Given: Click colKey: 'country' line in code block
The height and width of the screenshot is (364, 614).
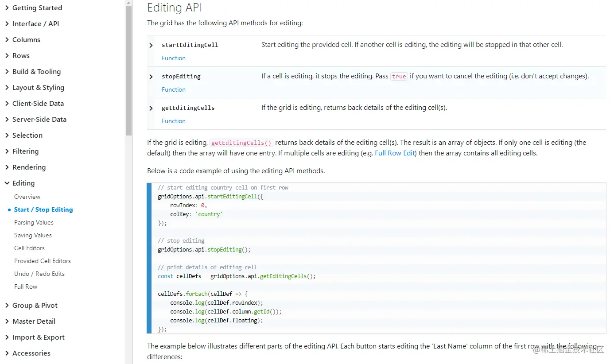Looking at the screenshot, I should (x=196, y=214).
